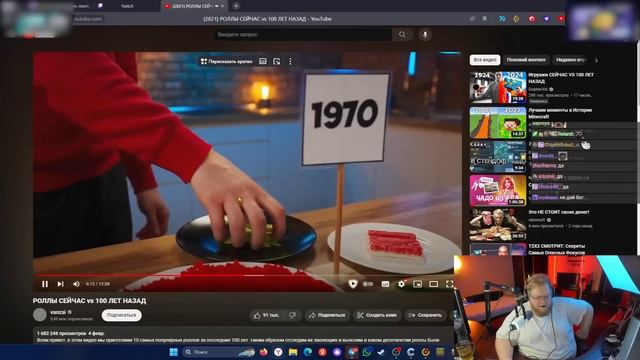Open Steam from the taskbar
Viewport: 640px width, 360px height.
tap(381, 352)
